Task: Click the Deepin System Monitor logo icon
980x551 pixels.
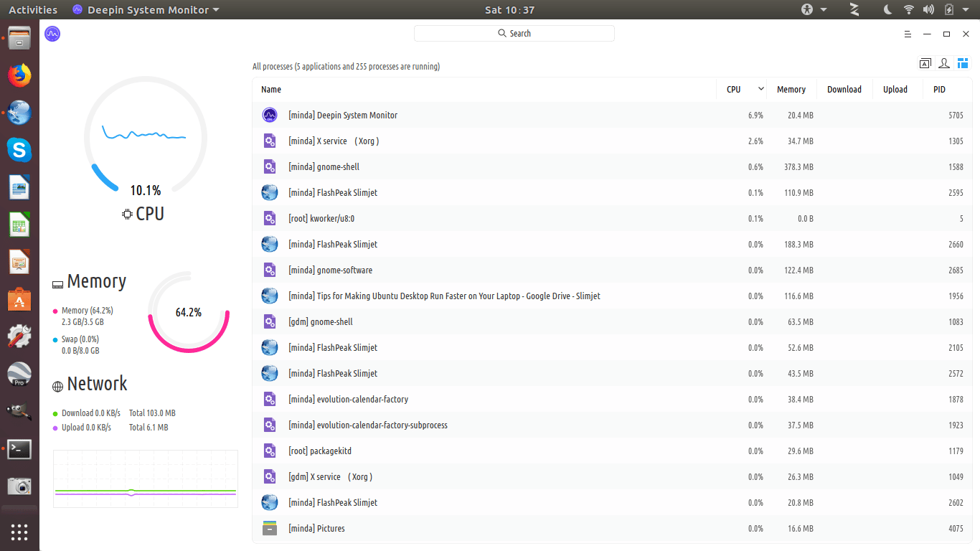Action: point(52,34)
